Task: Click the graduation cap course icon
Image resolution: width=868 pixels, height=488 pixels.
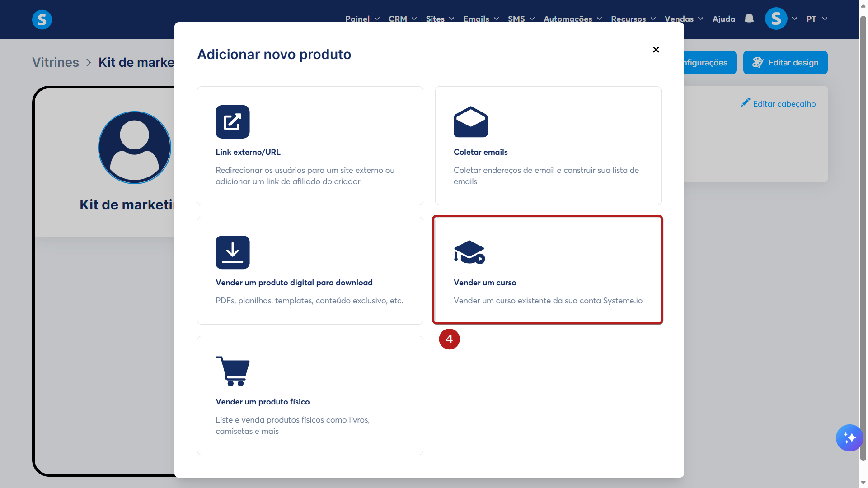Action: (469, 252)
